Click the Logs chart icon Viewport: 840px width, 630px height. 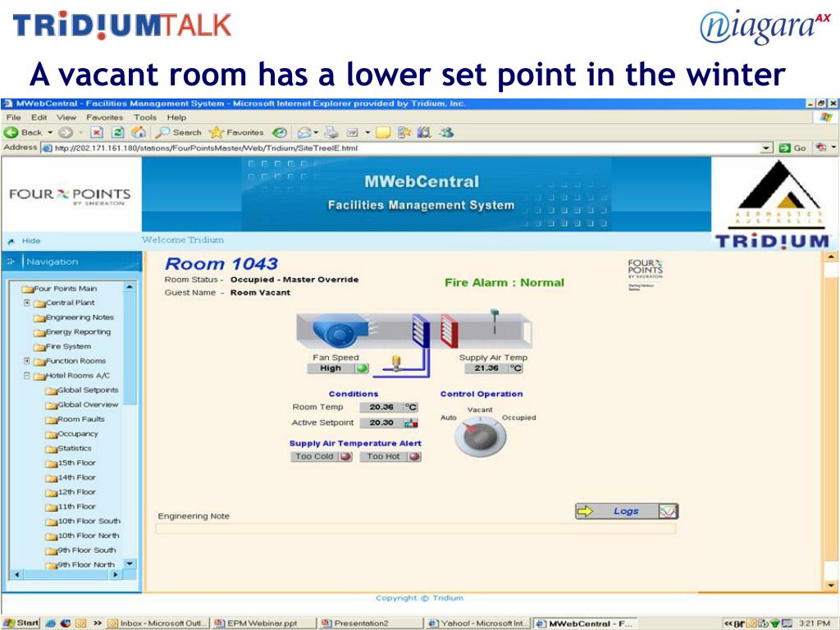click(668, 511)
